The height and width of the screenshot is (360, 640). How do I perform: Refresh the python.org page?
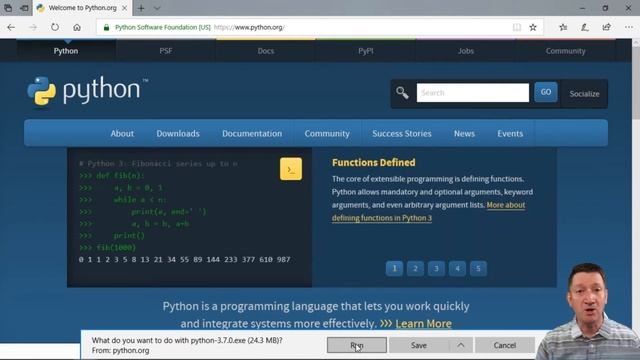coord(55,27)
